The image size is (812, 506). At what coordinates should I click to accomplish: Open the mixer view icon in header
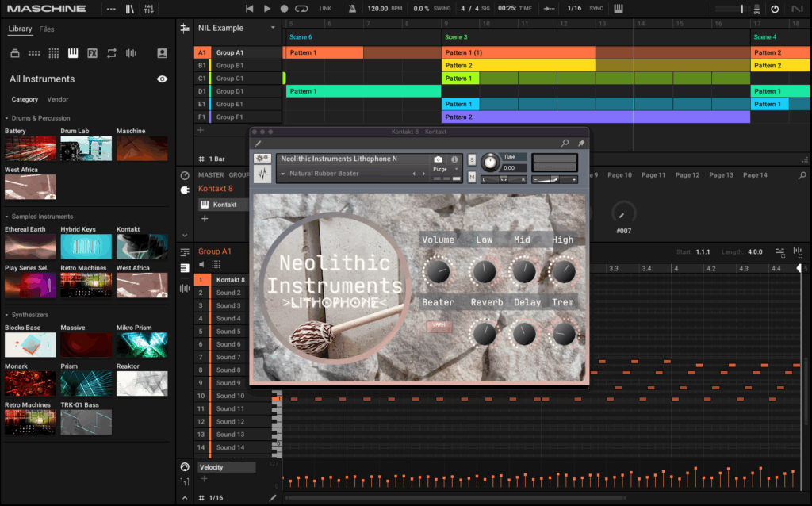click(148, 9)
